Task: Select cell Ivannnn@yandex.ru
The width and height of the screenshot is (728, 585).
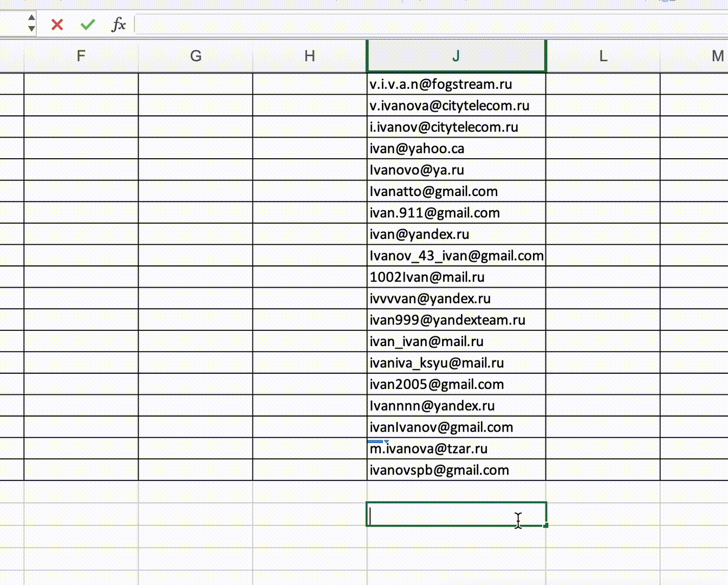Action: click(x=456, y=406)
